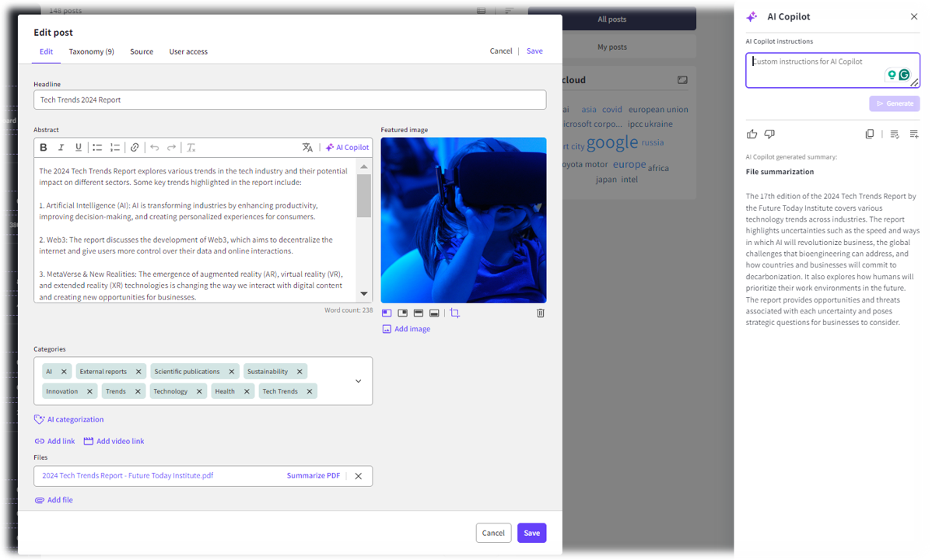Image resolution: width=932 pixels, height=560 pixels.
Task: Click Summarize PDF link
Action: 313,476
